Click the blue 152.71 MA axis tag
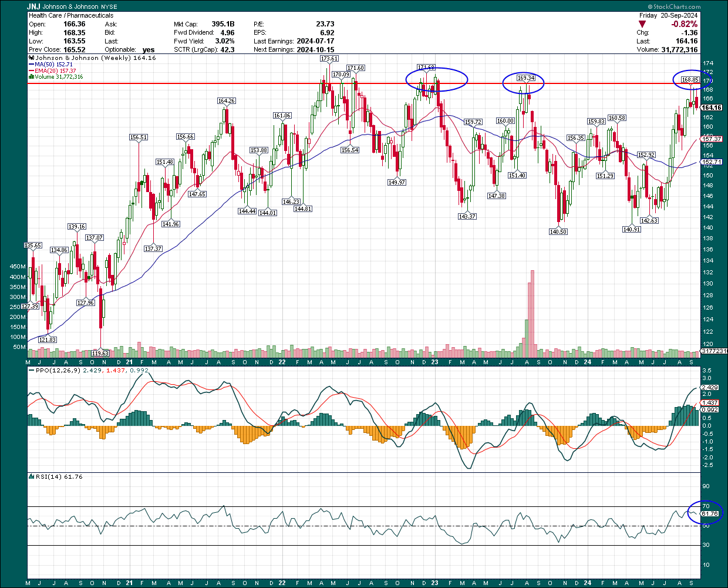The image size is (728, 588). pyautogui.click(x=712, y=162)
